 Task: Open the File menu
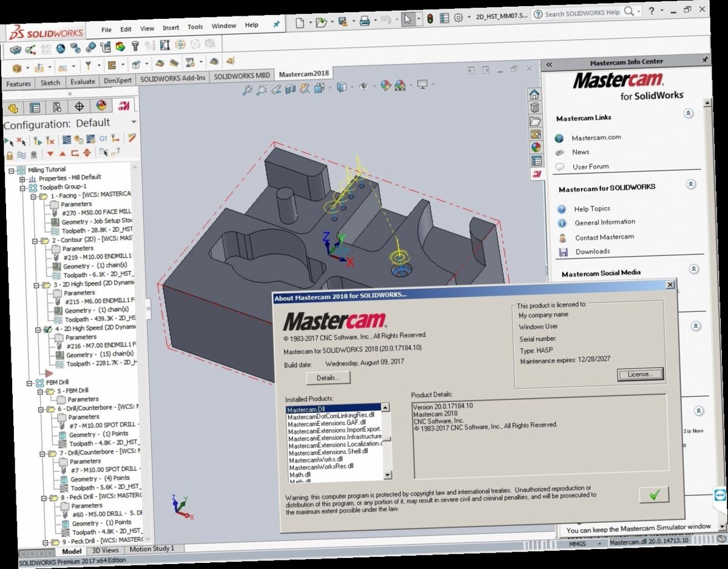point(106,29)
